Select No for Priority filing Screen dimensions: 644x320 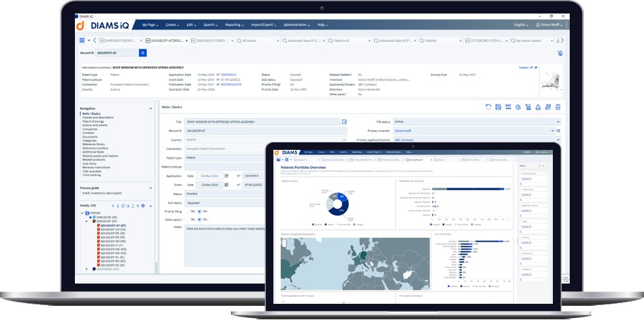(200, 211)
